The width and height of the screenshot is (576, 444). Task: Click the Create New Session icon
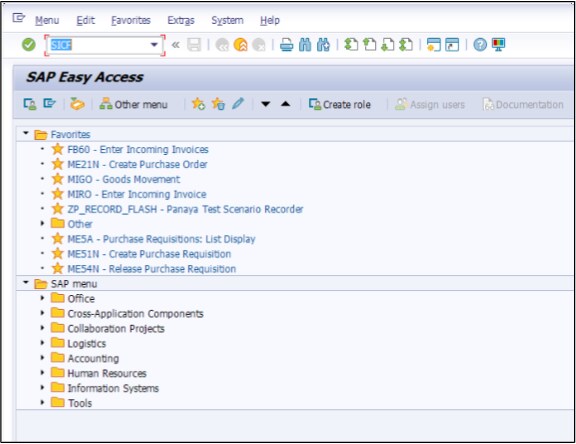(x=434, y=45)
